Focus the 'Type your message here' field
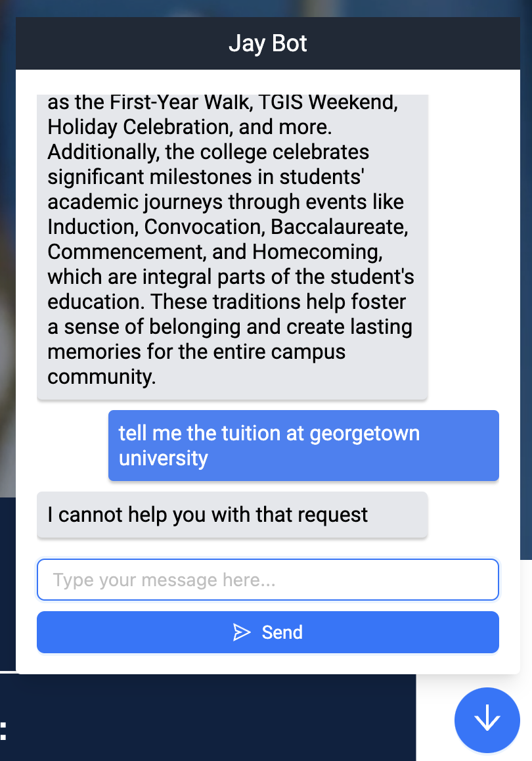Screen dimensions: 532x761 coord(268,580)
